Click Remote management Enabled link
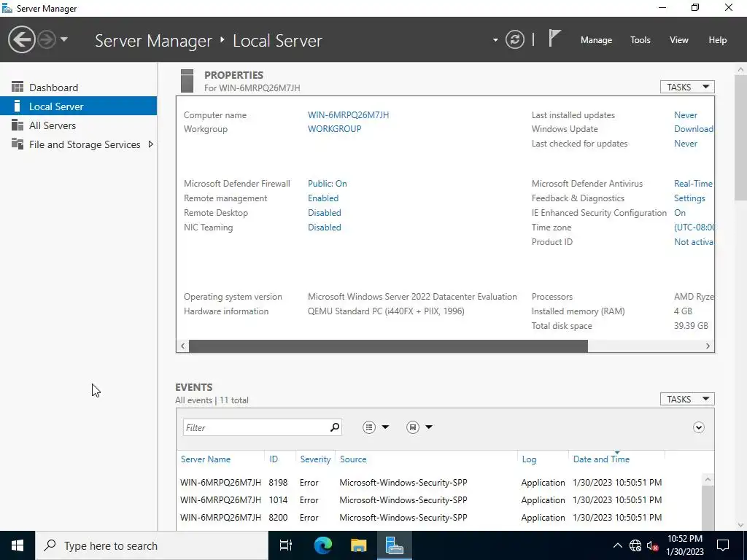The image size is (747, 560). tap(323, 198)
